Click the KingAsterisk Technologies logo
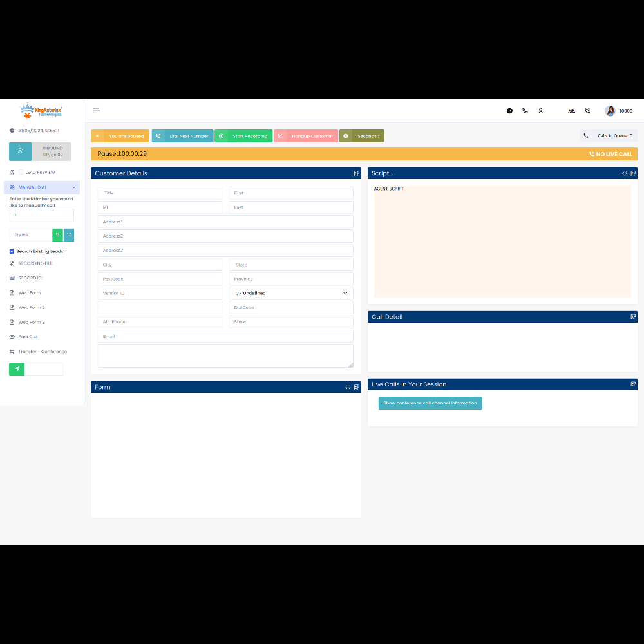 pos(41,111)
